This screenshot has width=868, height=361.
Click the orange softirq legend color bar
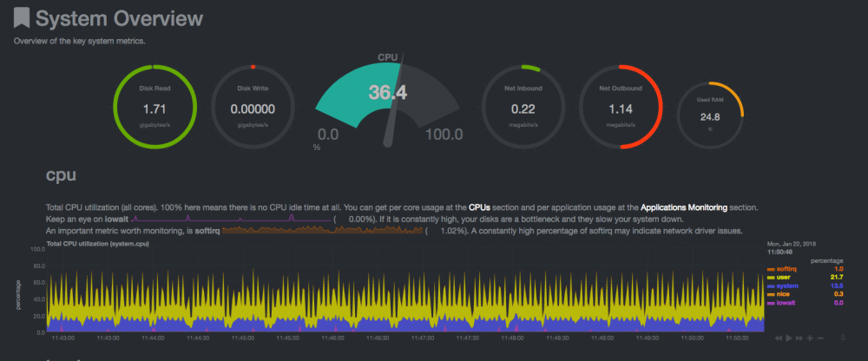pos(771,269)
